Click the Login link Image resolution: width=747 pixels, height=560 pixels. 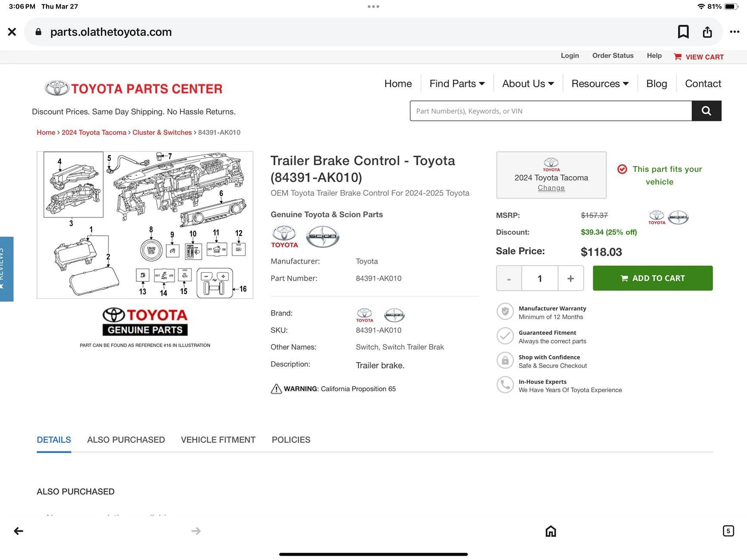[x=570, y=56]
